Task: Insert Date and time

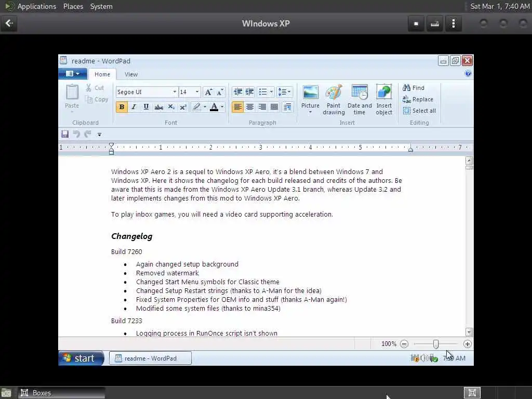Action: [x=360, y=99]
